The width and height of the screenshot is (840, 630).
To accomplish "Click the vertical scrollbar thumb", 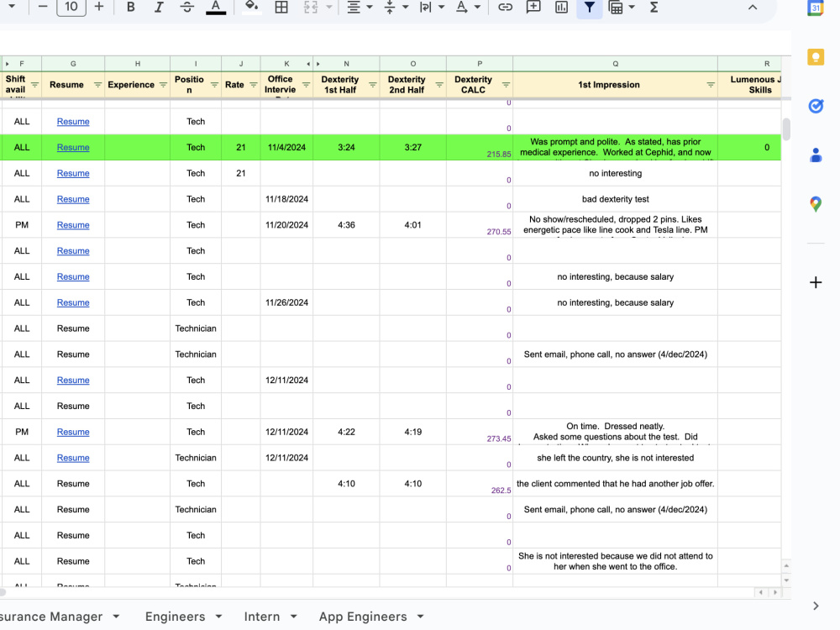I will pyautogui.click(x=786, y=129).
